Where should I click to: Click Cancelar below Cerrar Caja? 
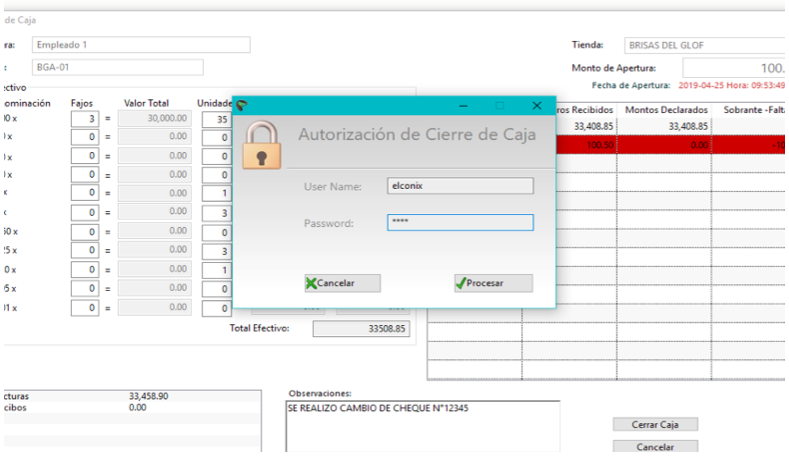pos(655,446)
